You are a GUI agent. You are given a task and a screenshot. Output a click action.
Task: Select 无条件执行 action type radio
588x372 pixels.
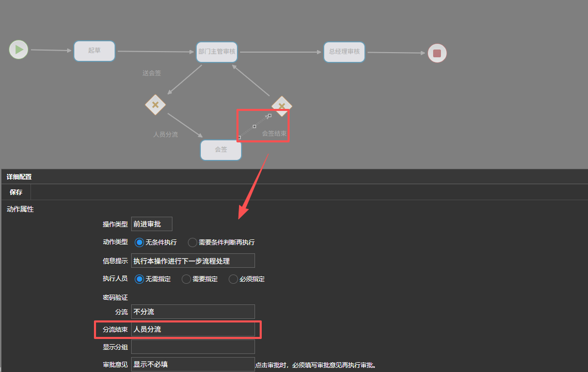(x=139, y=242)
